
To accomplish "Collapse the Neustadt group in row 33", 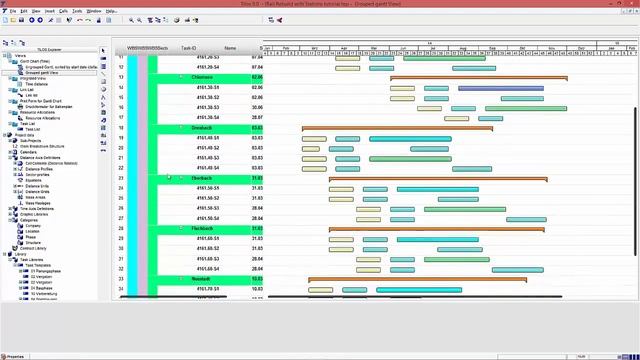I will 181,279.
